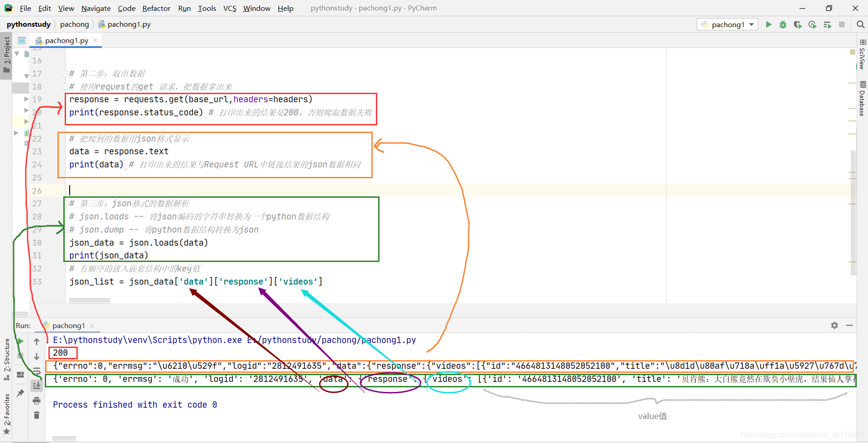Image resolution: width=868 pixels, height=443 pixels.
Task: Click the Run console horizontal scrollbar thumb
Action: pyautogui.click(x=64, y=438)
